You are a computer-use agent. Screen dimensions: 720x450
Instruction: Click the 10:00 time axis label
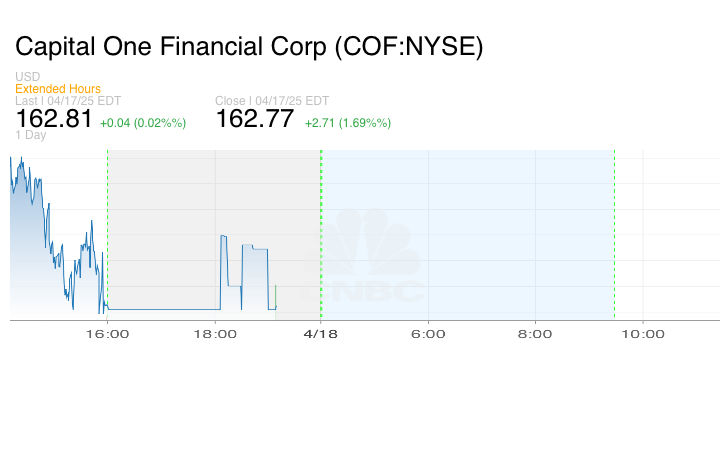pyautogui.click(x=642, y=334)
